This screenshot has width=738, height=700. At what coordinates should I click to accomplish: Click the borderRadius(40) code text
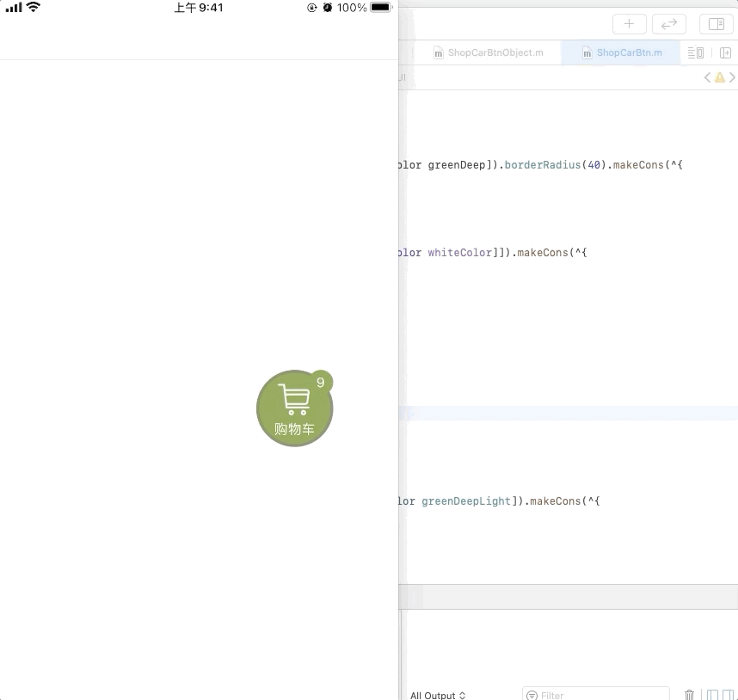point(556,165)
